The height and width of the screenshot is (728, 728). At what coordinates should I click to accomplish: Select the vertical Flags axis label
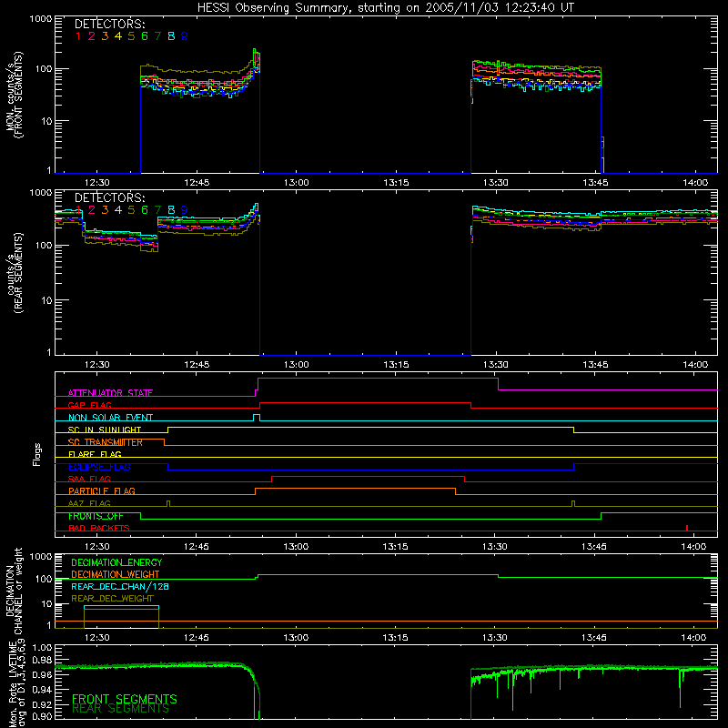click(37, 454)
